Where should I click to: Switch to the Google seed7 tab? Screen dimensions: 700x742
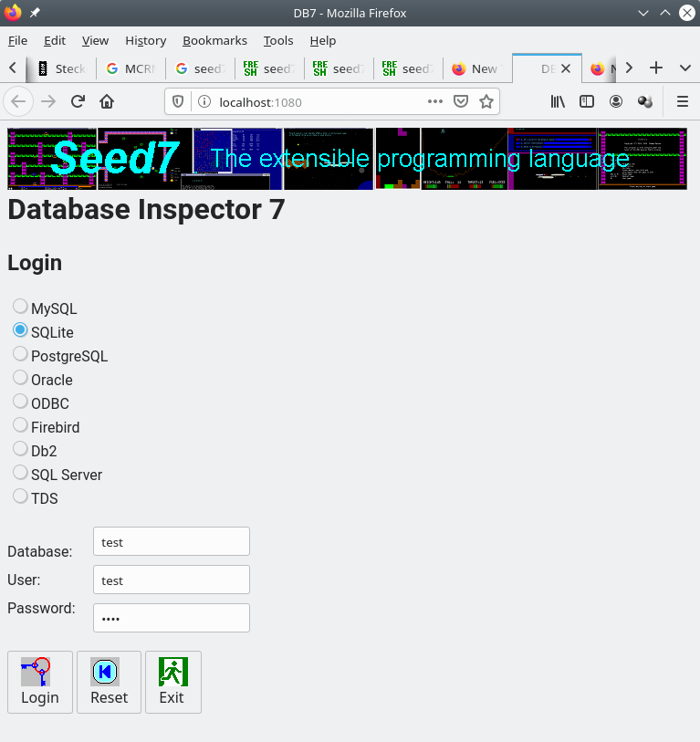[x=200, y=68]
